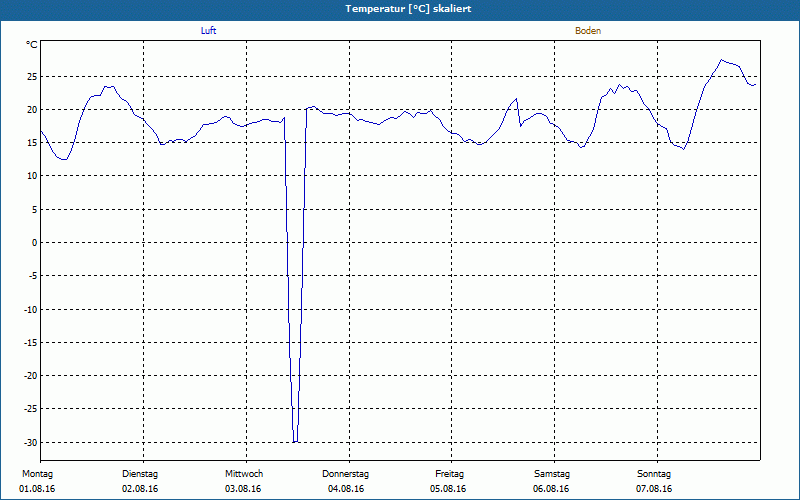
Task: Click the date 02.08.16
Action: 140,489
